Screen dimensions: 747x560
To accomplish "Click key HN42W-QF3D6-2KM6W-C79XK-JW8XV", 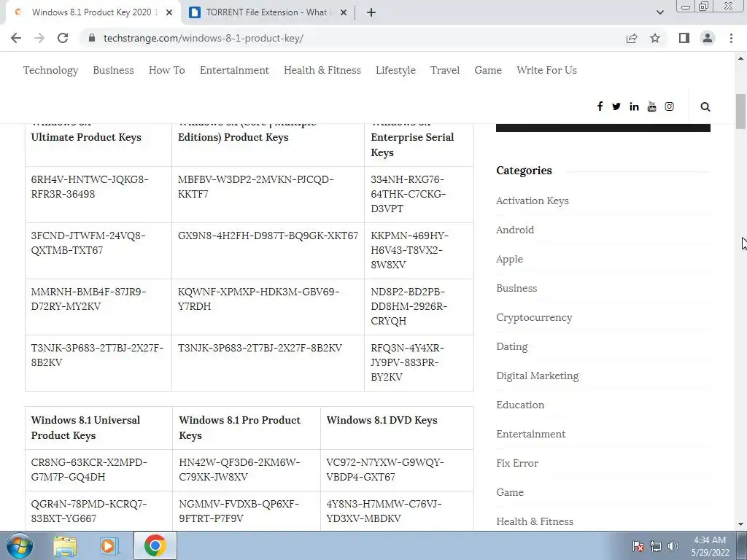I will click(x=239, y=470).
